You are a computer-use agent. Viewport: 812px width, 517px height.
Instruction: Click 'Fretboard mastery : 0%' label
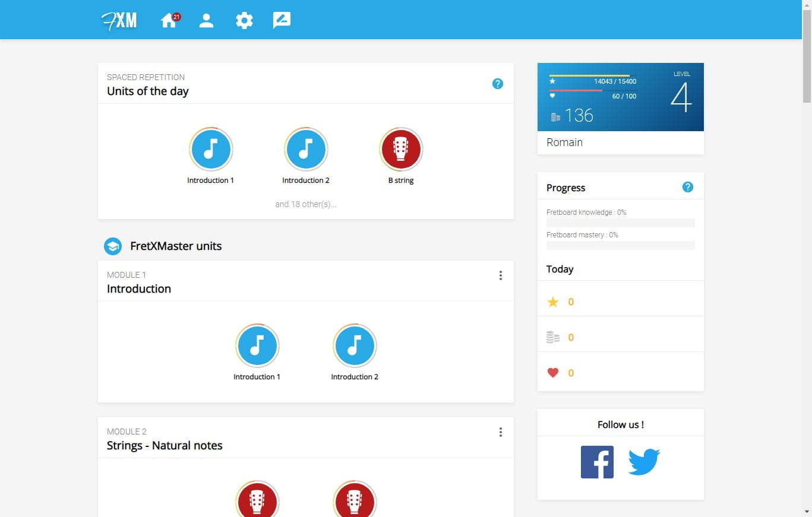coord(582,235)
